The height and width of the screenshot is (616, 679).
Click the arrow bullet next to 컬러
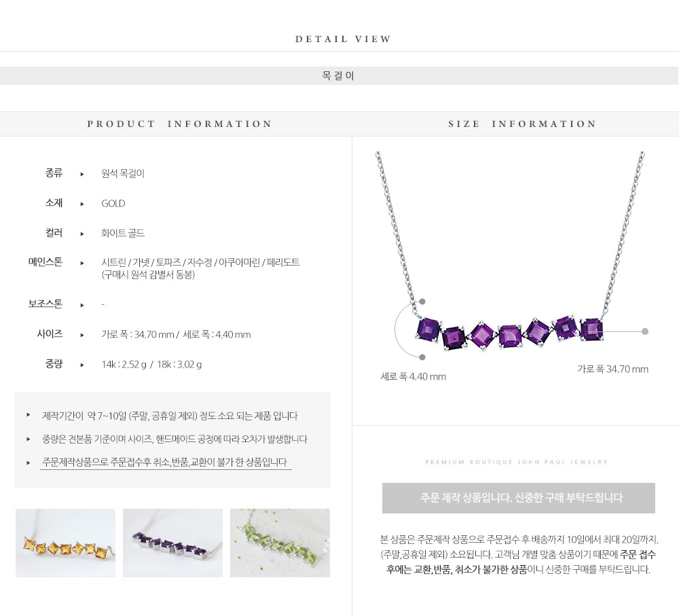tap(82, 234)
